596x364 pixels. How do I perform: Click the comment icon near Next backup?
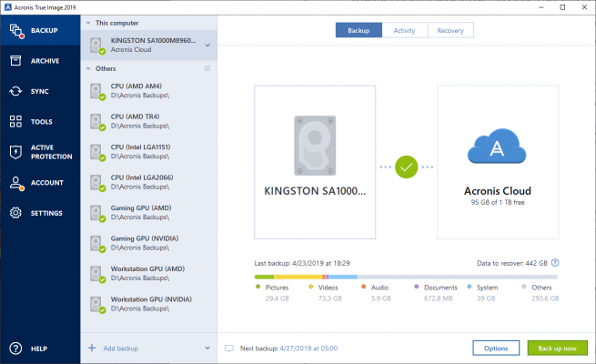(228, 349)
